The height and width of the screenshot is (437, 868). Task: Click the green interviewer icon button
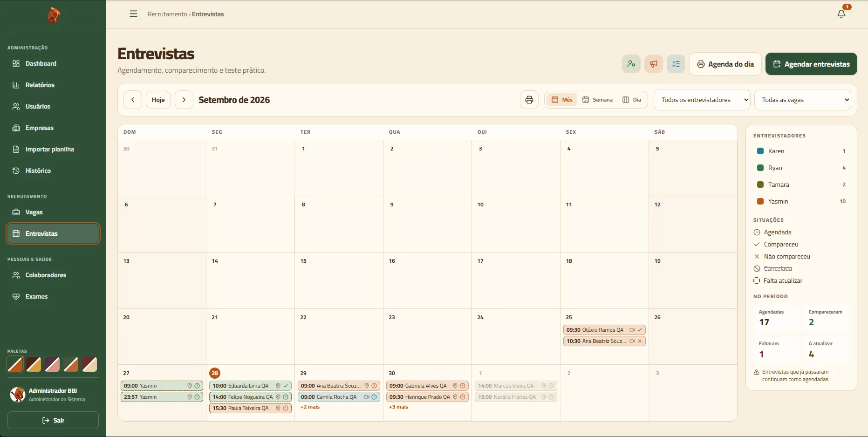[x=631, y=64]
